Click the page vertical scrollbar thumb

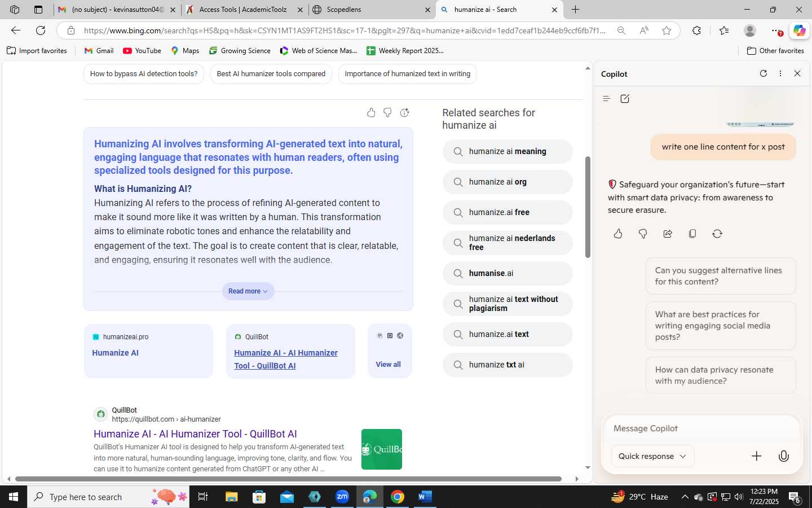(x=588, y=207)
